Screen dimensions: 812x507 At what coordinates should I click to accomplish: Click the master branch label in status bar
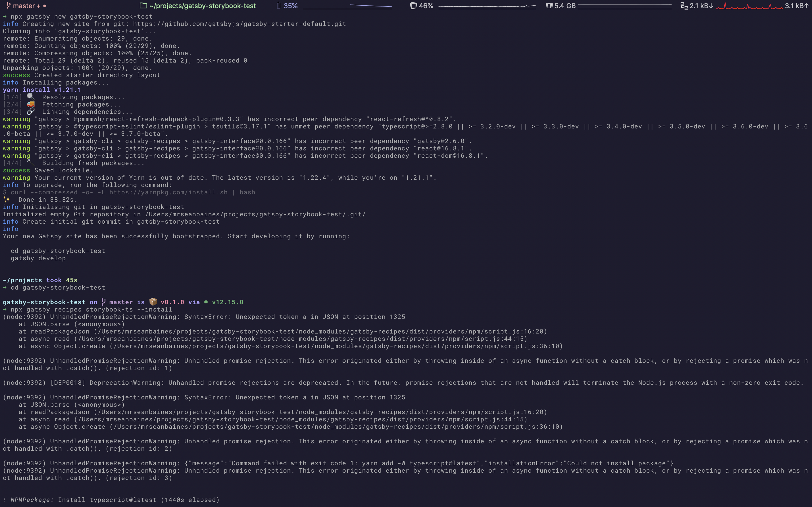[24, 6]
